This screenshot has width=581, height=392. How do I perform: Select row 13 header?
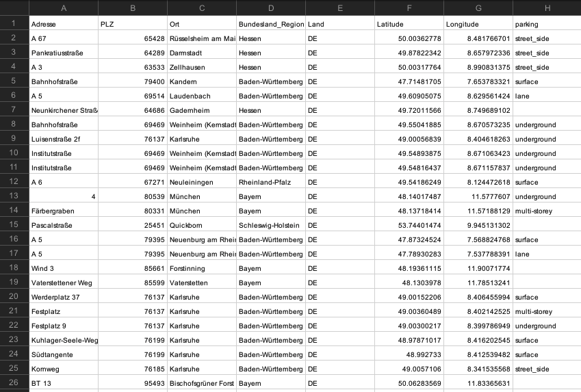click(x=14, y=196)
